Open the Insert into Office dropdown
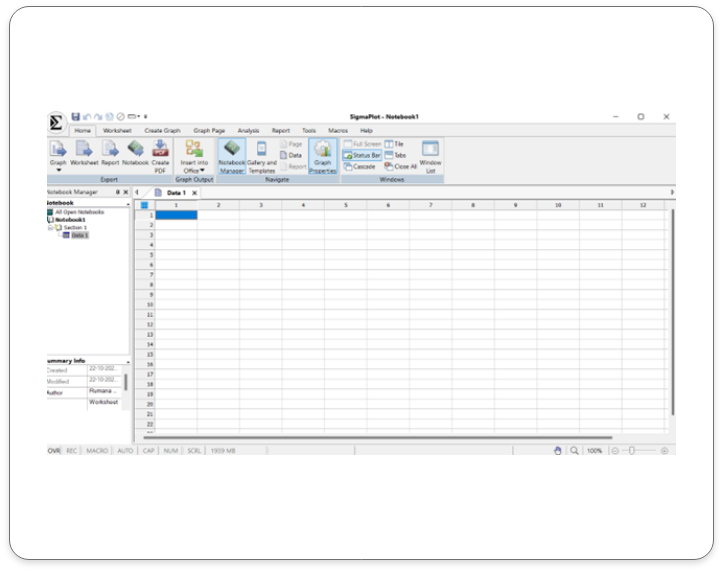The height and width of the screenshot is (572, 723). point(194,170)
